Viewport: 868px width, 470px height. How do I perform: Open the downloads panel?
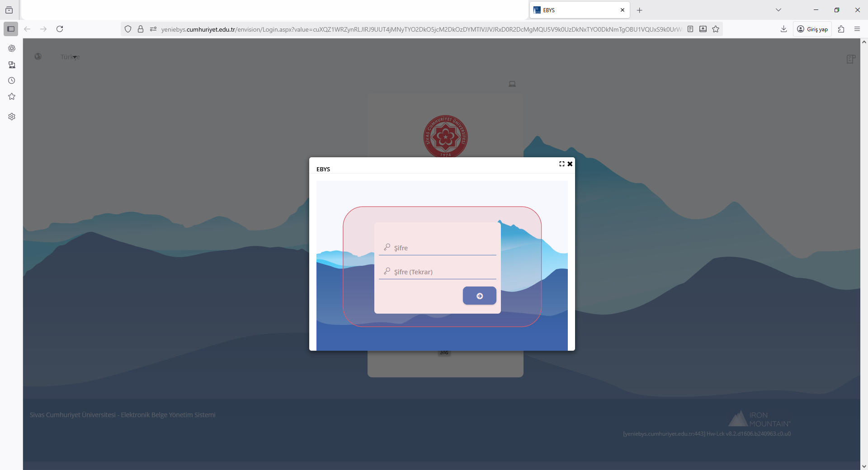pyautogui.click(x=783, y=29)
